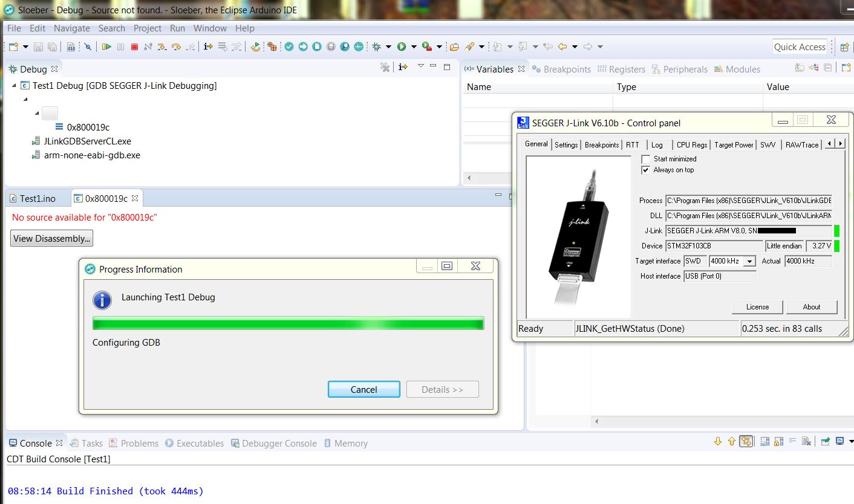Viewport: 854px width, 504px height.
Task: Click the green bug Debug launch icon
Action: tap(377, 47)
